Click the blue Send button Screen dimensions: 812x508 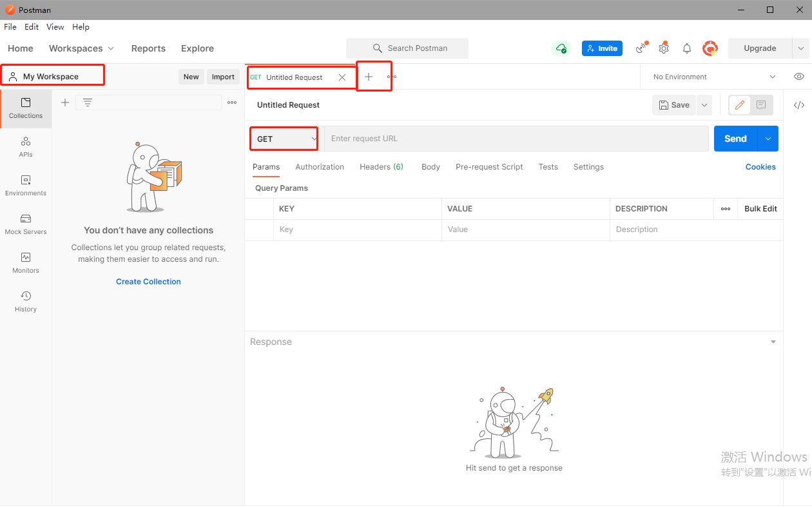735,139
